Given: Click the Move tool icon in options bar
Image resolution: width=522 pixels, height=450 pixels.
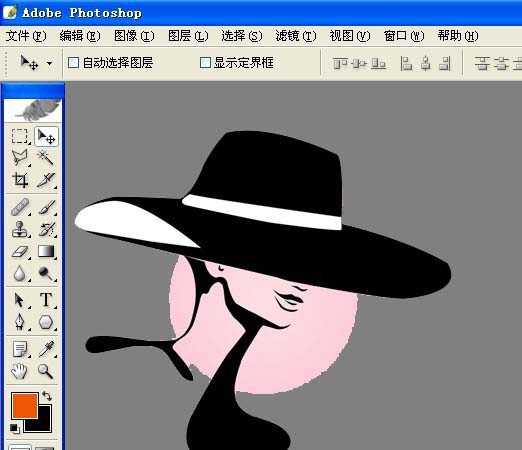Looking at the screenshot, I should click(x=29, y=63).
